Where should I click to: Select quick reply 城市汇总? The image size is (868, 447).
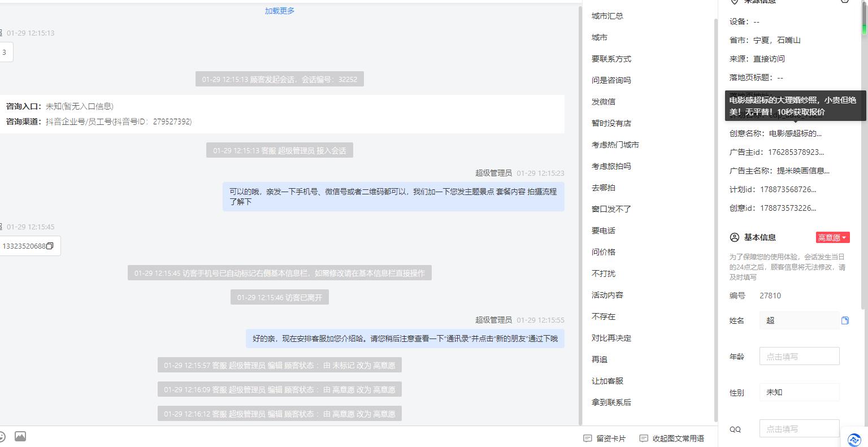[607, 16]
